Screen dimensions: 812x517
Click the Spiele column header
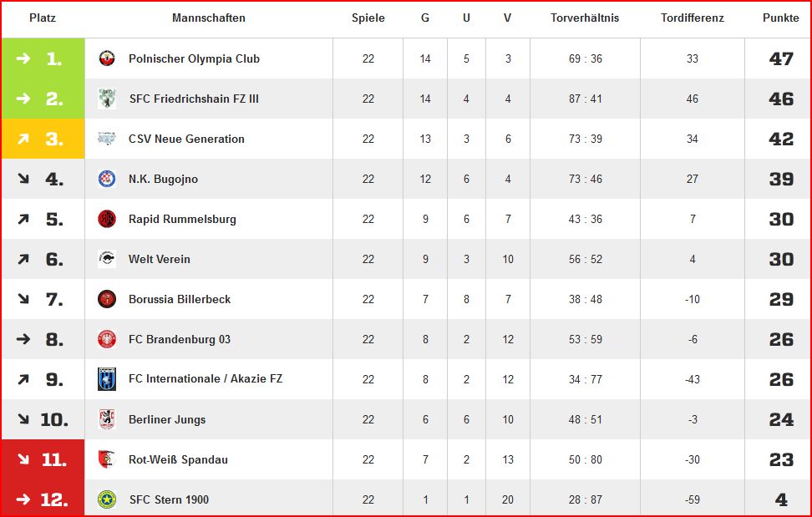[368, 18]
